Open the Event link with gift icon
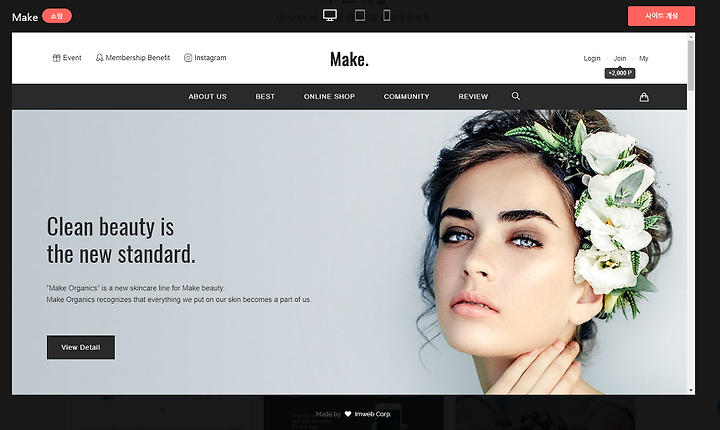Viewport: 720px width, 430px height. 67,58
